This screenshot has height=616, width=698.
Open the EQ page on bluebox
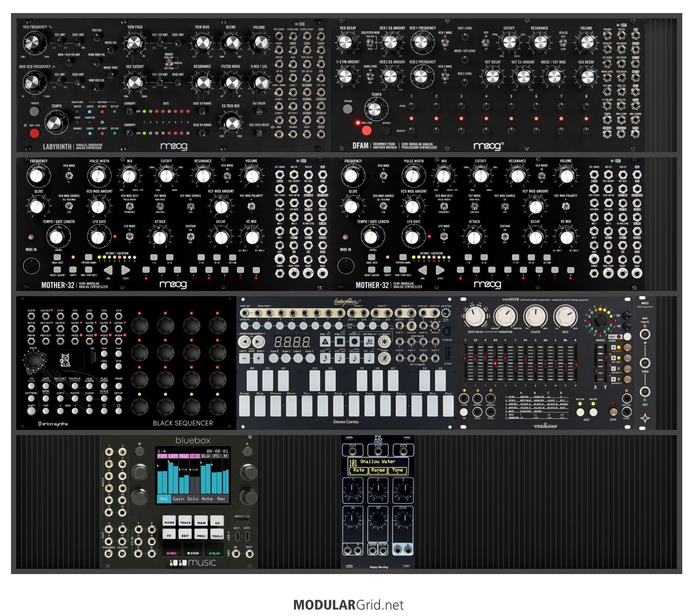pos(217,522)
